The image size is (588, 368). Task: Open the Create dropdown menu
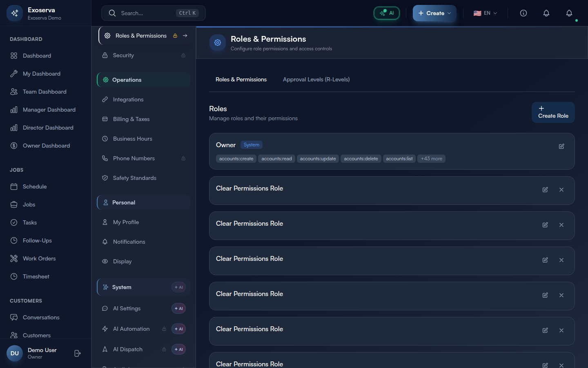tap(434, 13)
